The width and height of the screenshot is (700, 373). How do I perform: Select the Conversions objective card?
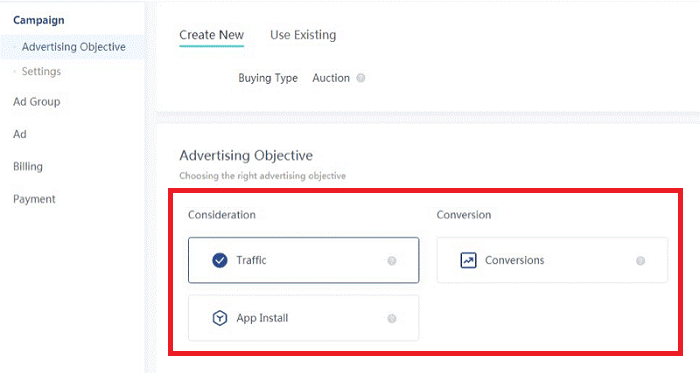coord(552,260)
